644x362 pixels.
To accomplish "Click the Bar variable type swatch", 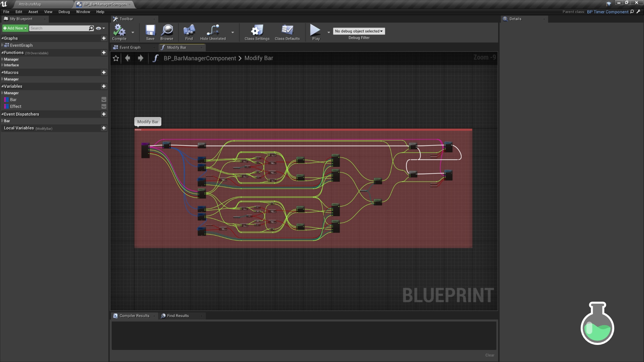I will [x=7, y=100].
